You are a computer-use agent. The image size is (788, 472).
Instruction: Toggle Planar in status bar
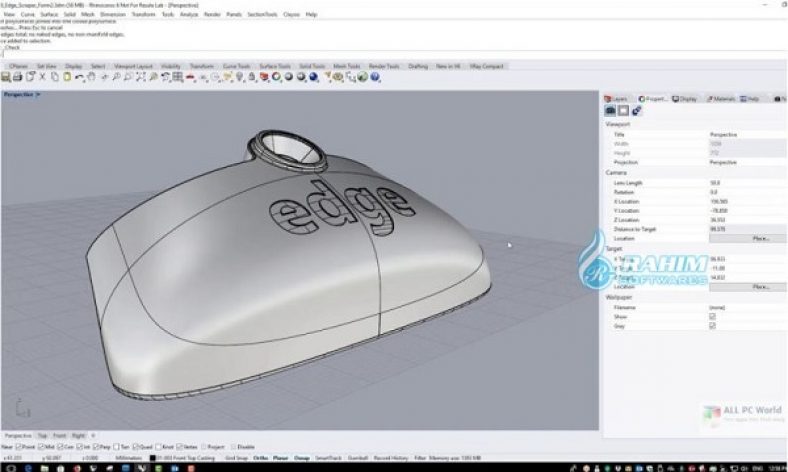point(280,458)
